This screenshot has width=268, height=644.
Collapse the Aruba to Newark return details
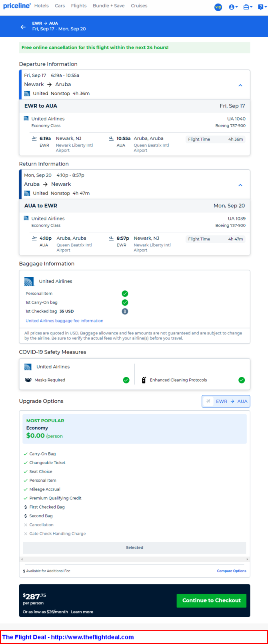[240, 185]
